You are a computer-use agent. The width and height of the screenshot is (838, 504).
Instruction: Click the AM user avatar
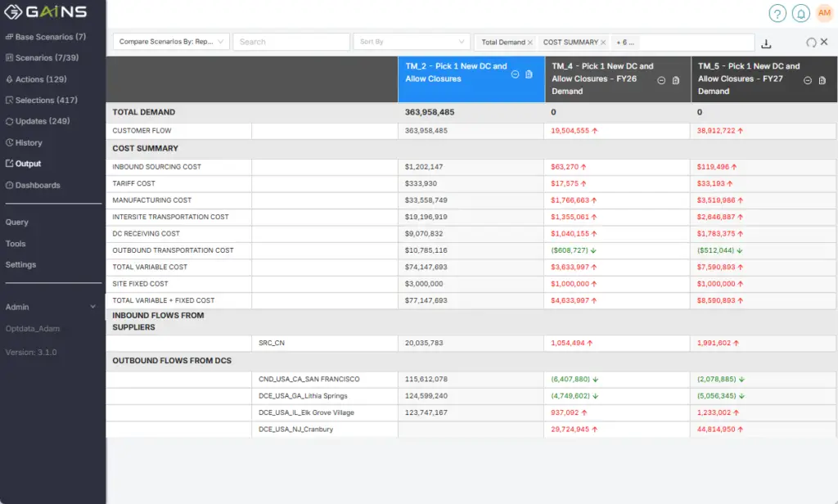pos(824,13)
